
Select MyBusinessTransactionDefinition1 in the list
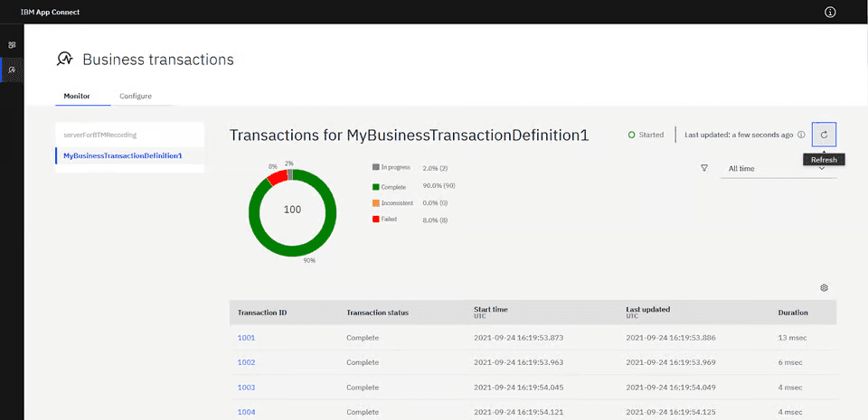tap(122, 156)
